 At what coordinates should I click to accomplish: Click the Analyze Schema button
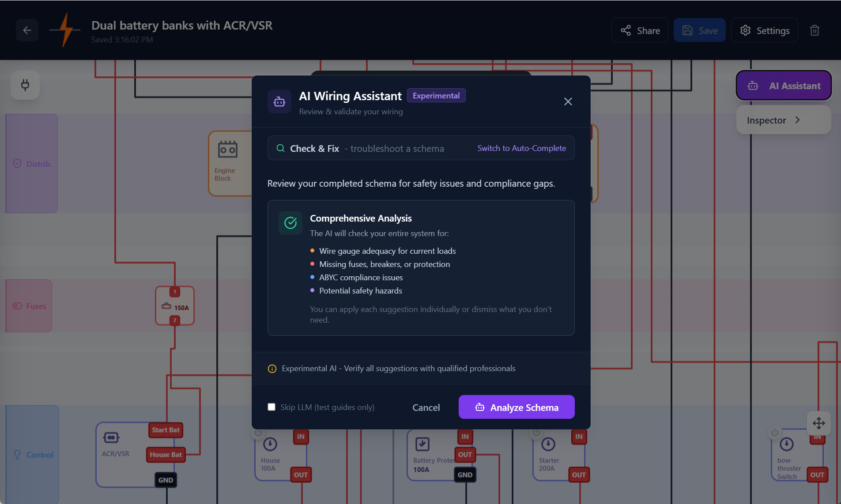pos(517,407)
